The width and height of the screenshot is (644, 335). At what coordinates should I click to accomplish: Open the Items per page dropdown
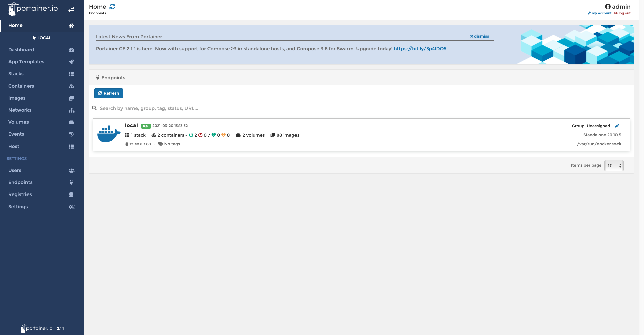(614, 166)
